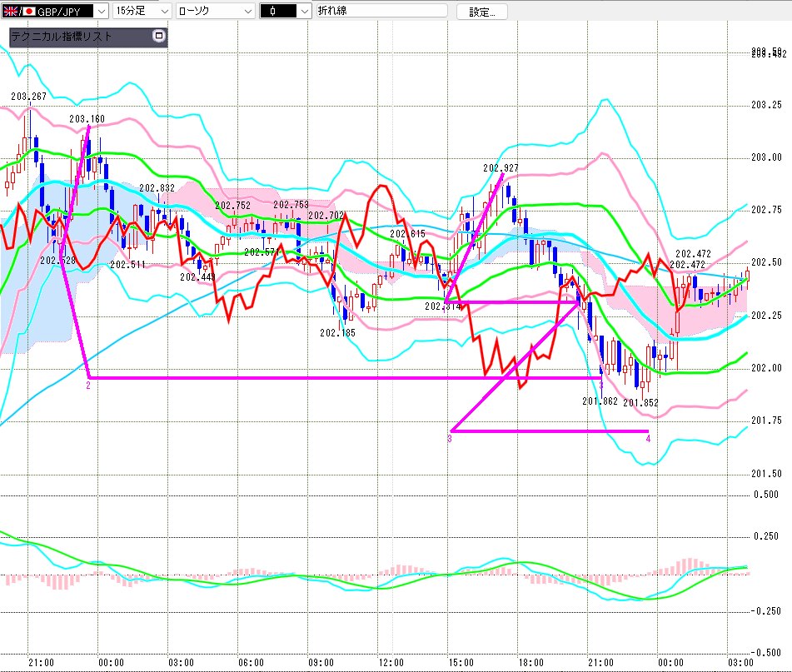Open the GBP/JPY currency pair dropdown
This screenshot has height=672, width=792.
(x=101, y=11)
